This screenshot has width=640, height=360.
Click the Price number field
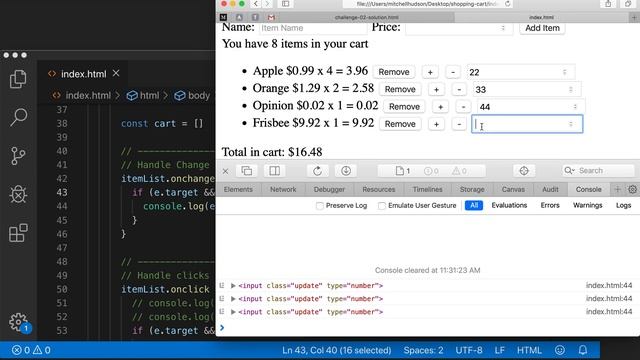(x=459, y=28)
